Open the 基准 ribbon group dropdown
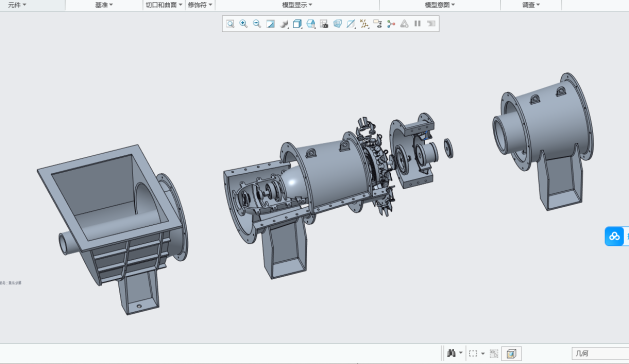The width and height of the screenshot is (629, 364). [104, 5]
